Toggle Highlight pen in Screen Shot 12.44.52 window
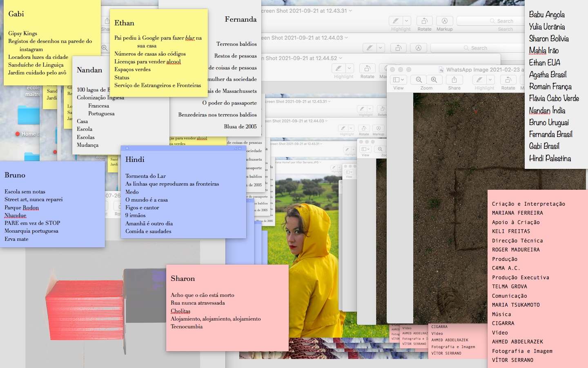Viewport: 588px width, 368px height. point(339,68)
